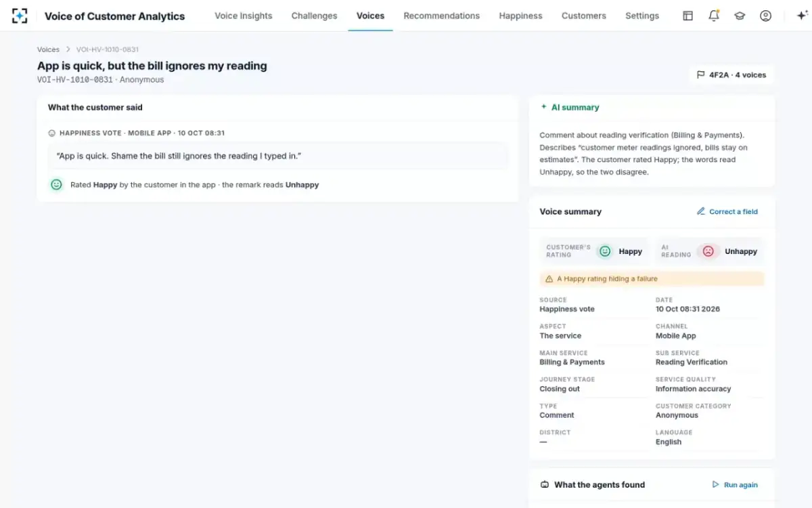The height and width of the screenshot is (508, 812).
Task: Go to the Voice Insights tab
Action: [244, 16]
